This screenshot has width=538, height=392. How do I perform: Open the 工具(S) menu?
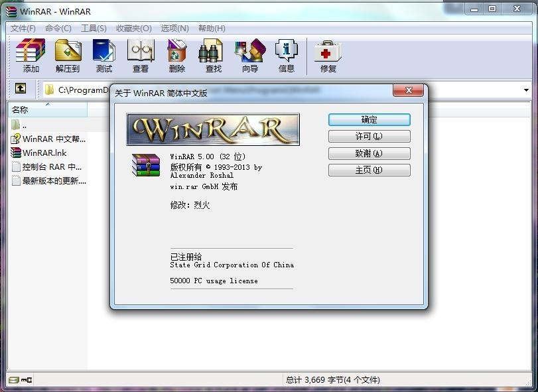click(x=94, y=29)
